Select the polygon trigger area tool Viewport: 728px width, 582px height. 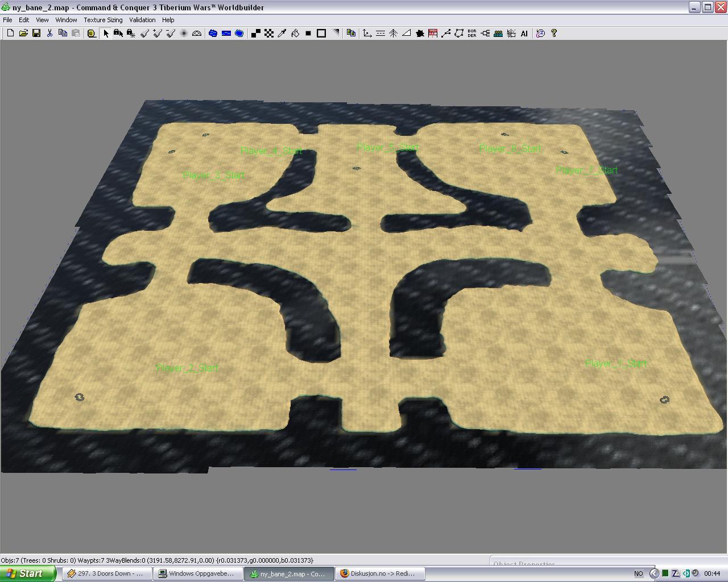[459, 34]
